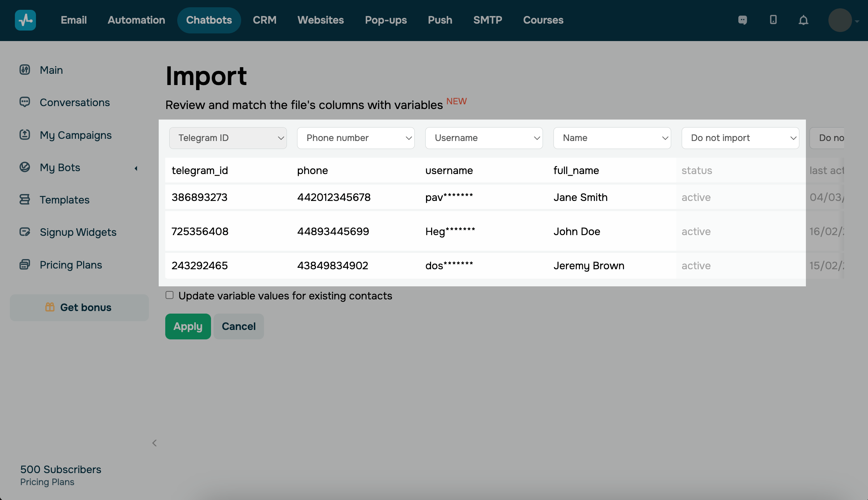868x500 pixels.
Task: Click the Conversations sidebar icon
Action: coord(25,102)
